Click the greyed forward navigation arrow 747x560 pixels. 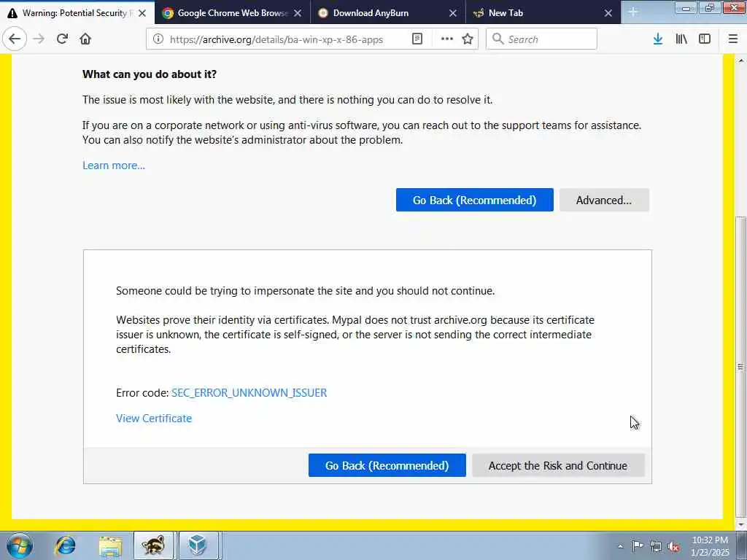(39, 39)
